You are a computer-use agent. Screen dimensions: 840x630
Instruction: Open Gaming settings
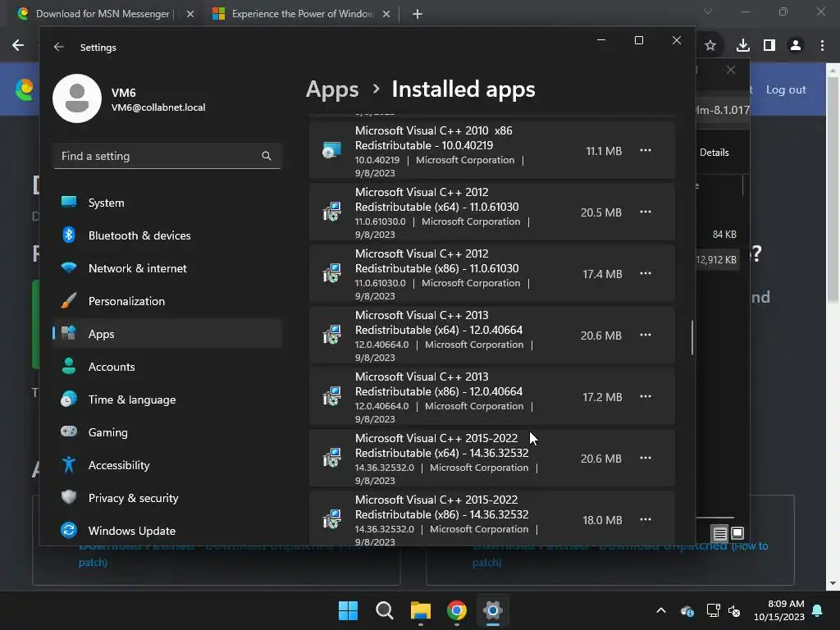coord(167,432)
